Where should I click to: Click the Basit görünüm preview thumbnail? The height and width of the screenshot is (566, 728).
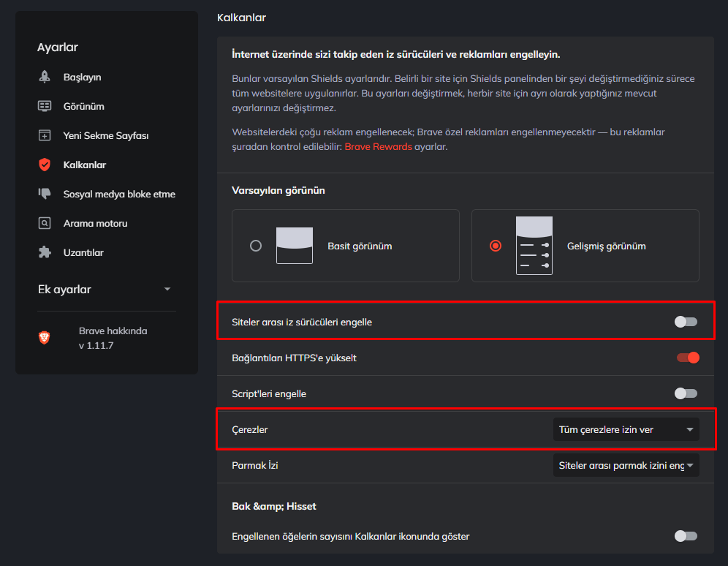click(x=295, y=246)
